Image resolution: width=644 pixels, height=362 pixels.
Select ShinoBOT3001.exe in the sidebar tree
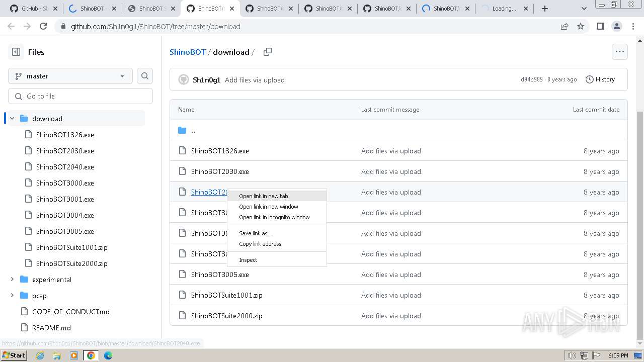[65, 199]
